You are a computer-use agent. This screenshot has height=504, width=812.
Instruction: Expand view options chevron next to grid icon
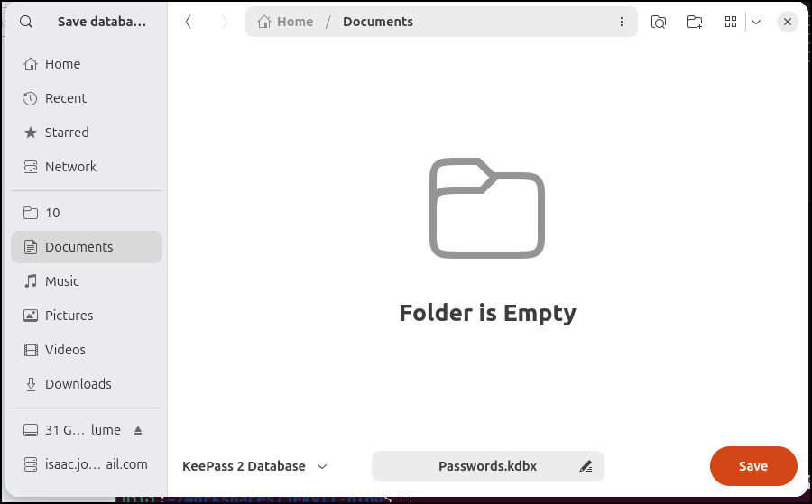tap(756, 22)
